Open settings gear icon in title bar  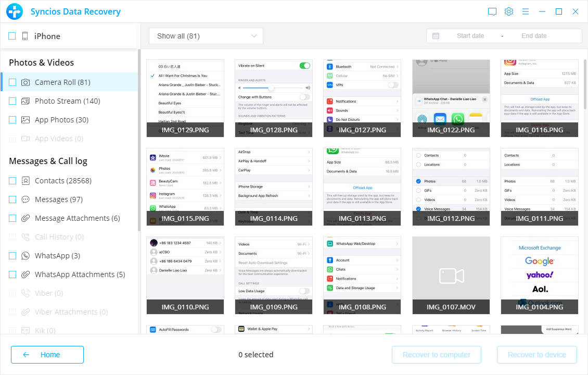tap(509, 11)
